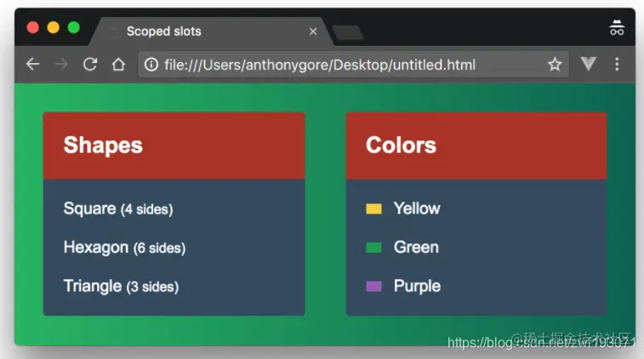
Task: Open a new tab button
Action: 348,32
